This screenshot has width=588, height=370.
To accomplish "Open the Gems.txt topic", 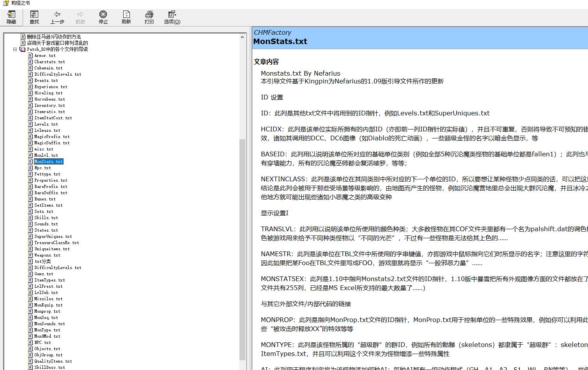I will (44, 274).
